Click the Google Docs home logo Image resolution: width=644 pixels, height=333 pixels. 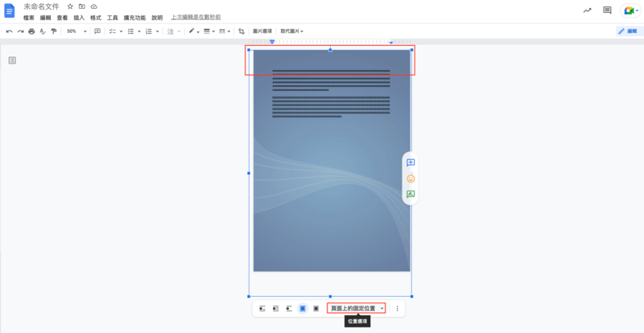9,10
